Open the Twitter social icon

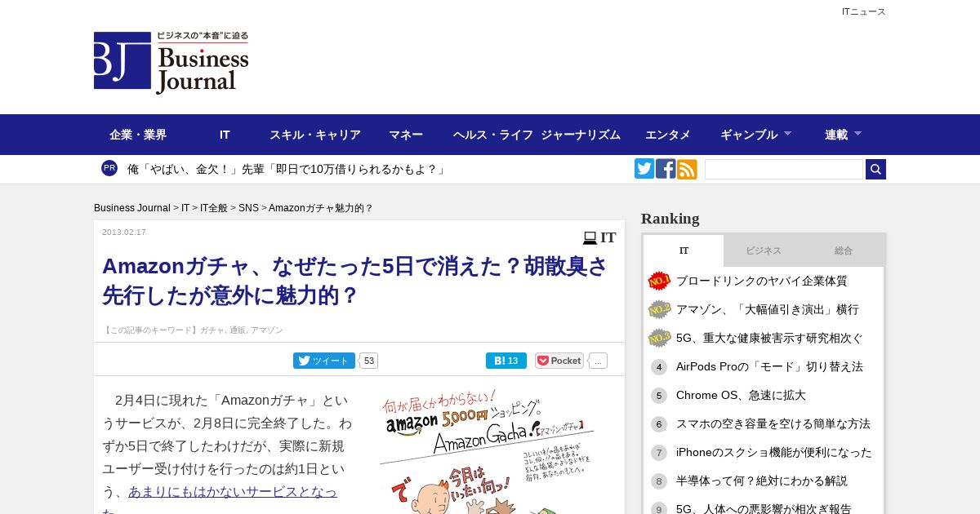[x=644, y=169]
